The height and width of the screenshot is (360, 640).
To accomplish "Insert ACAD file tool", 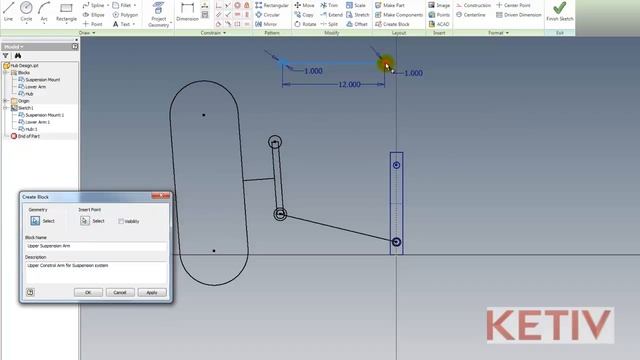I will tap(438, 24).
